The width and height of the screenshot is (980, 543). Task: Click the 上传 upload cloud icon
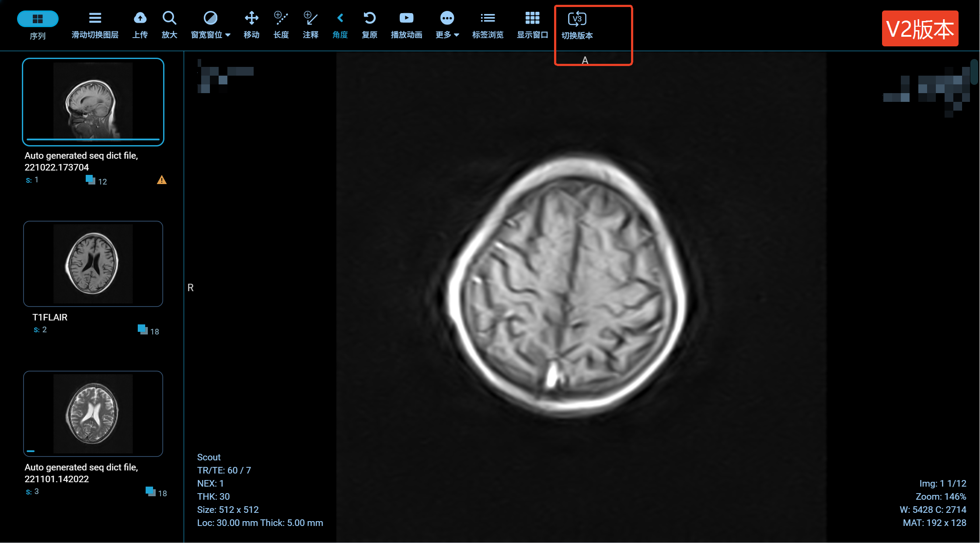click(x=140, y=18)
